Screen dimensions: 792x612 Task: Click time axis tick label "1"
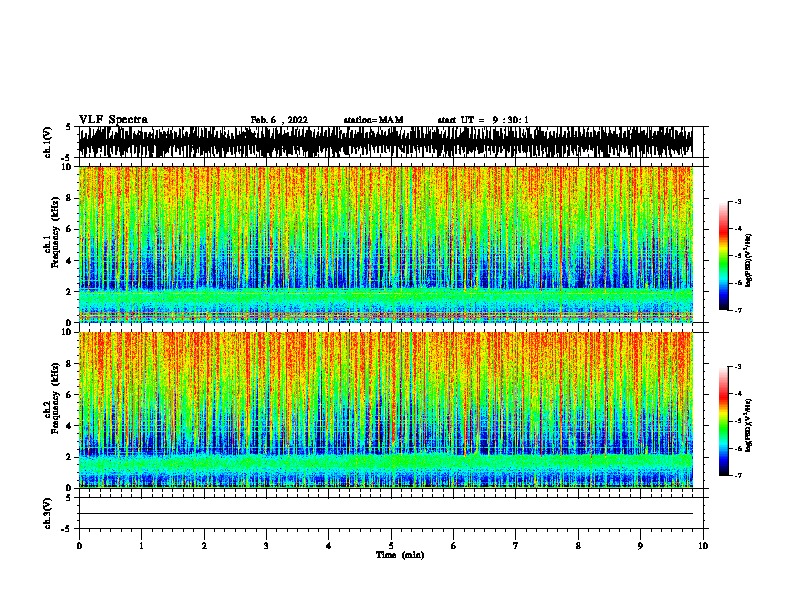[x=141, y=546]
